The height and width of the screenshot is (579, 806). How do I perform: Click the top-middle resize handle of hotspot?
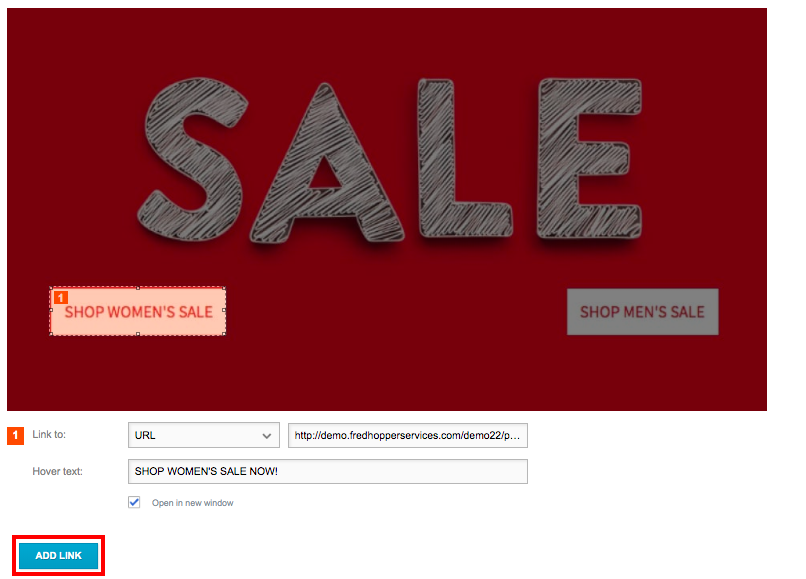pos(138,288)
